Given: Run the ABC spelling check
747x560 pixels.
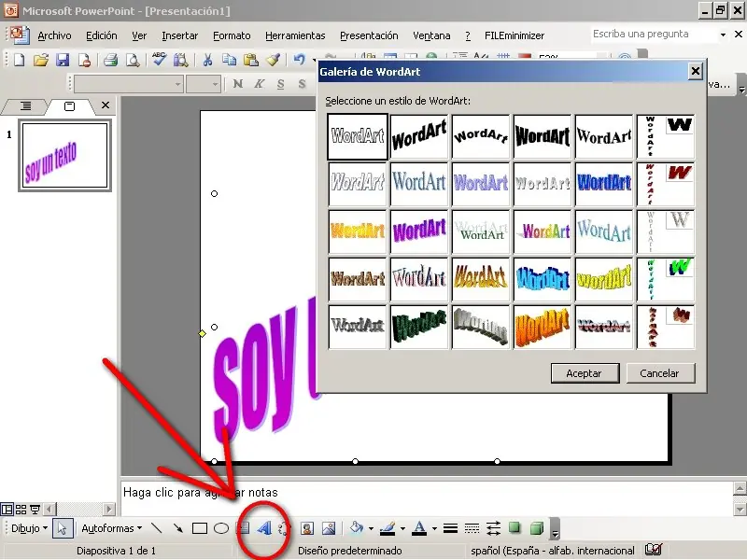Looking at the screenshot, I should coord(159,60).
